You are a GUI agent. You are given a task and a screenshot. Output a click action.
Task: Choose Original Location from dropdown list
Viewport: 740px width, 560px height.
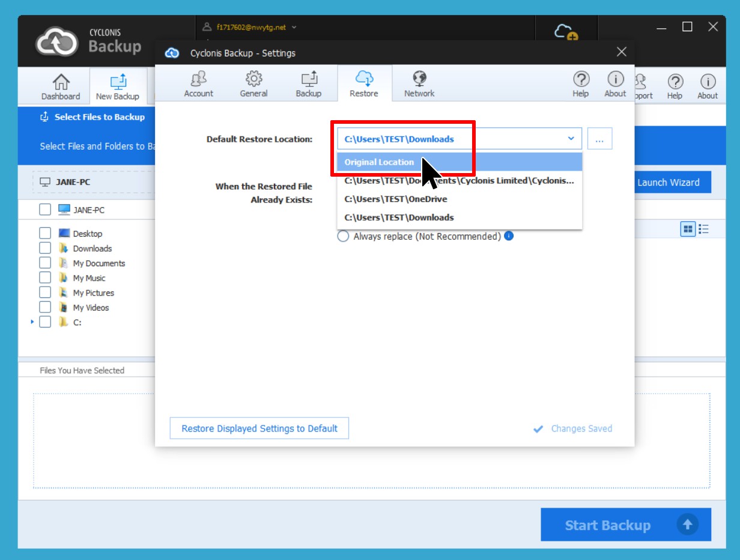pyautogui.click(x=379, y=162)
